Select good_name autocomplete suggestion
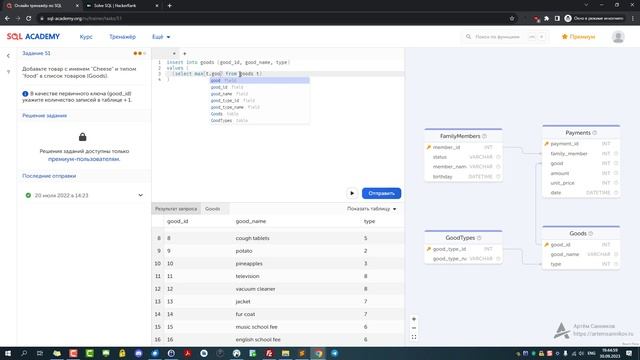The width and height of the screenshot is (640, 360). pos(260,94)
